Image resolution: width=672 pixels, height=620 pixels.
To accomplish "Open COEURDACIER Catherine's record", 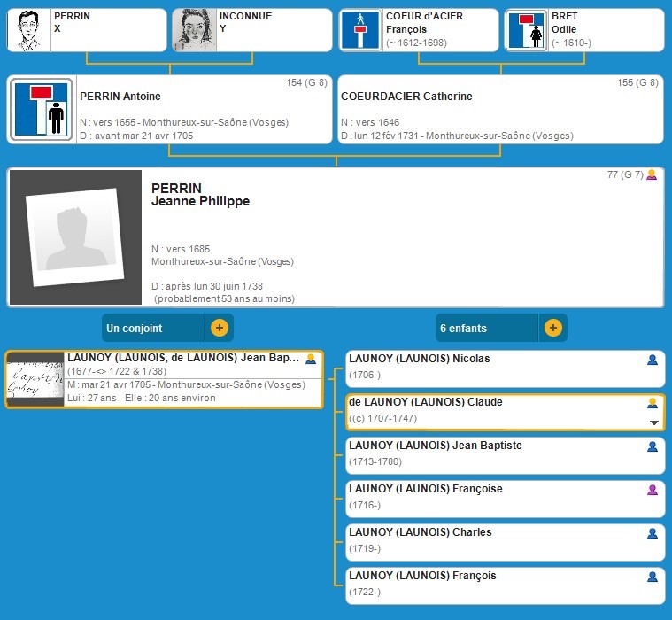I will [500, 109].
